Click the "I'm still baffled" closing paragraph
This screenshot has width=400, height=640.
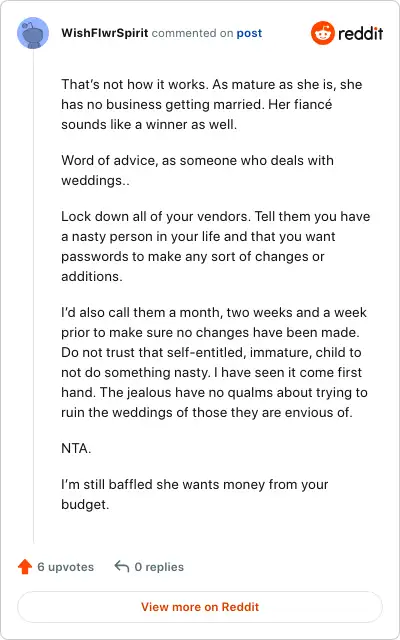(x=195, y=495)
